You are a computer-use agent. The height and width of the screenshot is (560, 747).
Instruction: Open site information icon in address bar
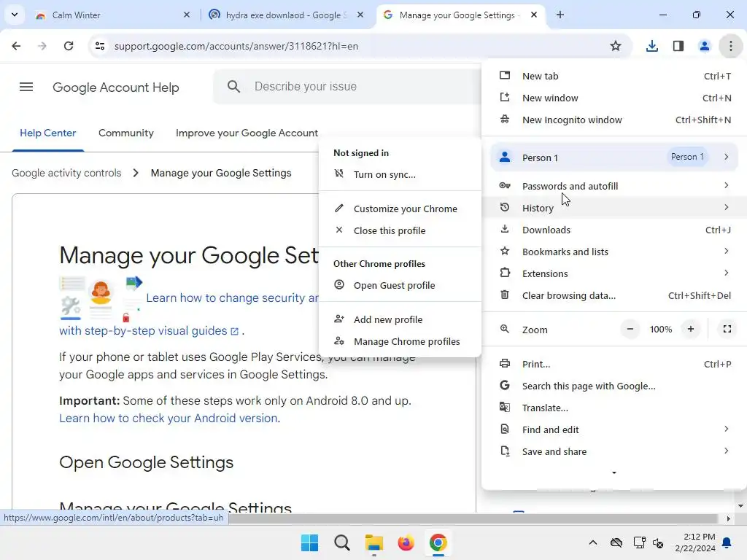point(99,46)
